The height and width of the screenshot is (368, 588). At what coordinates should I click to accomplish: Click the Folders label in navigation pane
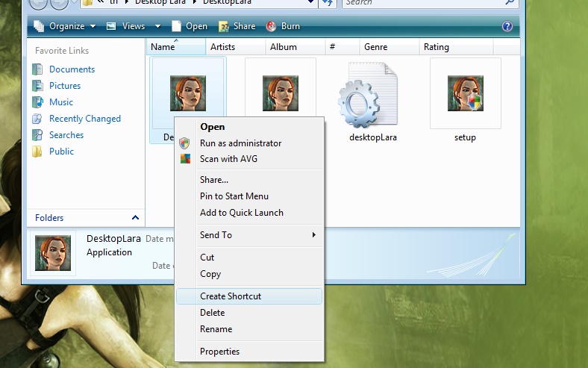[x=49, y=218]
